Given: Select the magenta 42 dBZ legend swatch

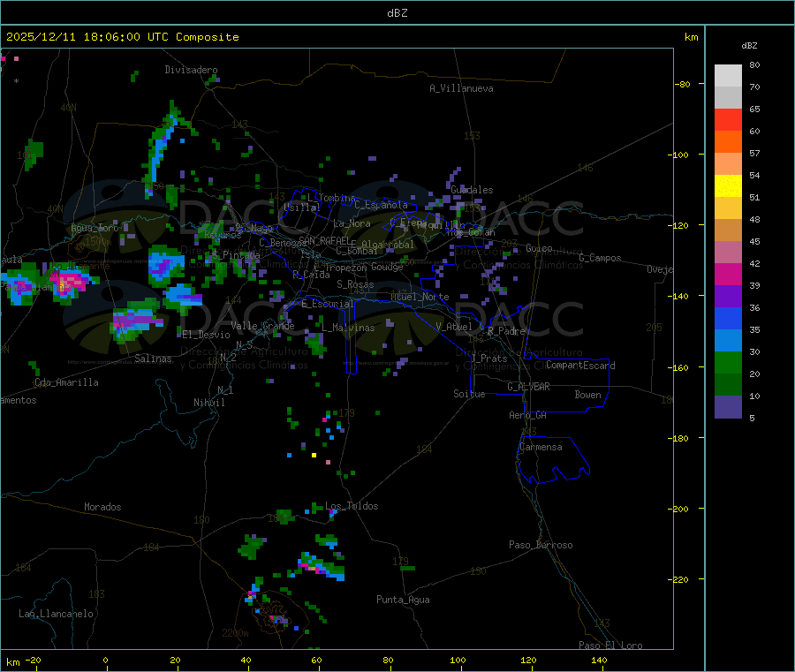Looking at the screenshot, I should click(x=728, y=274).
